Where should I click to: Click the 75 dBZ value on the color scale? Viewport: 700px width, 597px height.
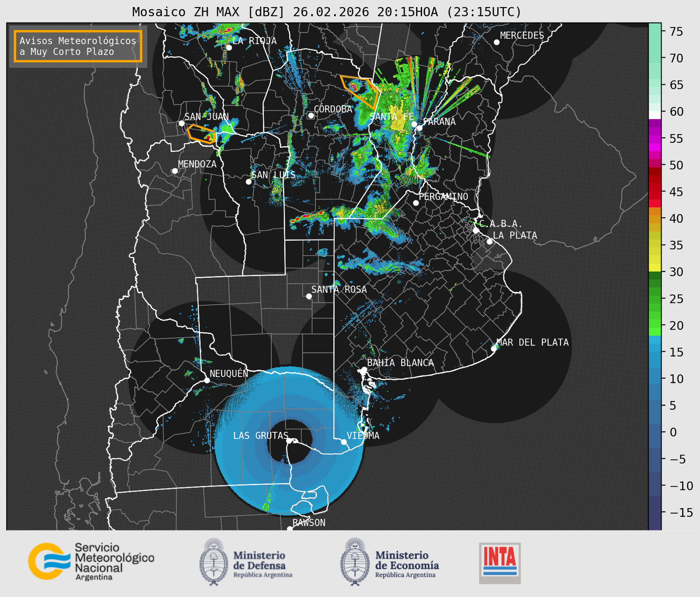676,32
